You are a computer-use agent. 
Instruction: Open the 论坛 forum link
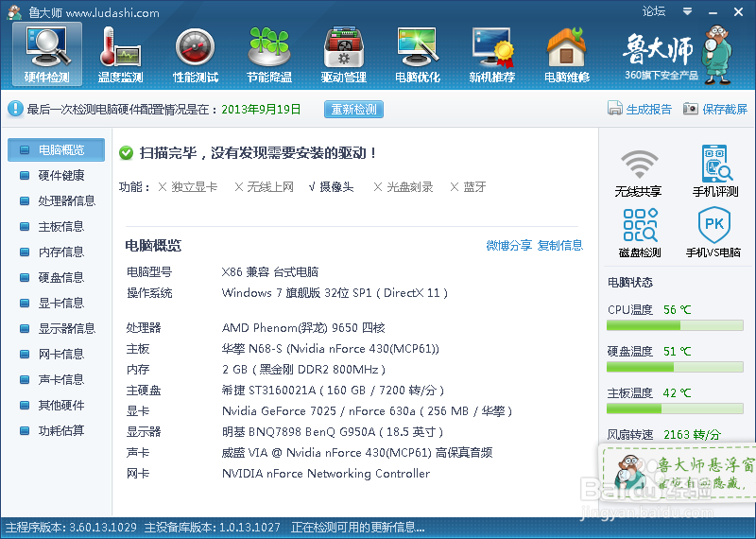654,11
